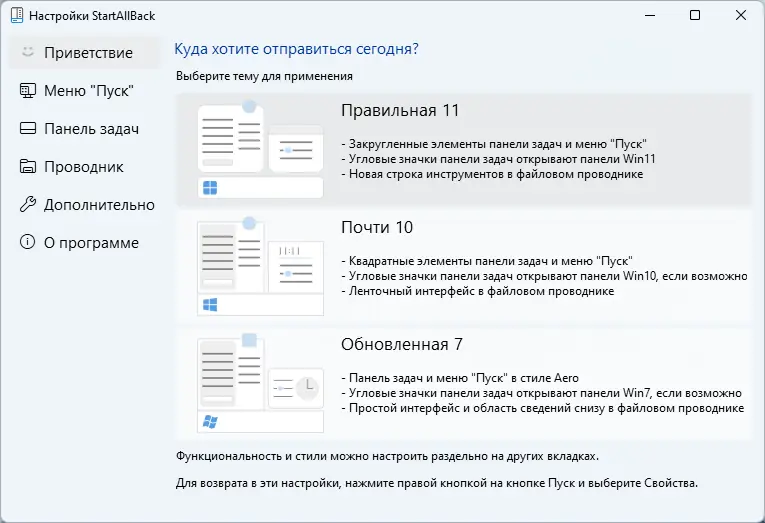The height and width of the screenshot is (523, 765).
Task: Select the Дополнительно tab
Action: point(84,204)
